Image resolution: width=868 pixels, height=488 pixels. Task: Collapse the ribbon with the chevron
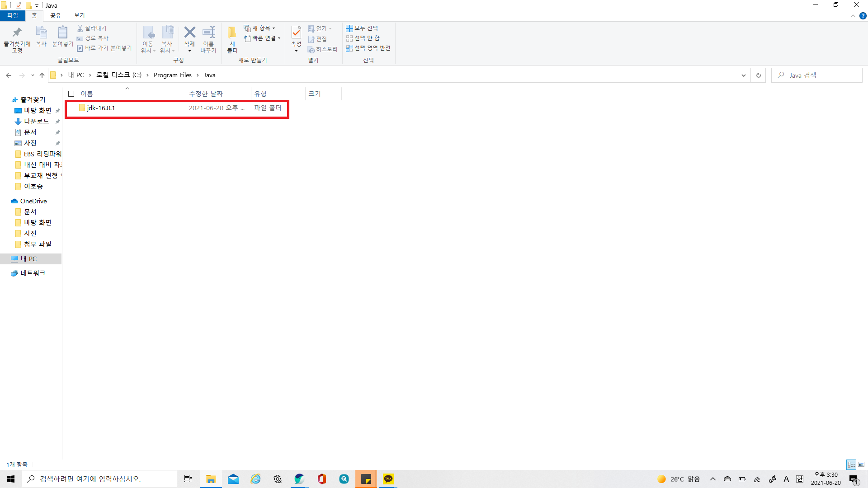coord(853,16)
